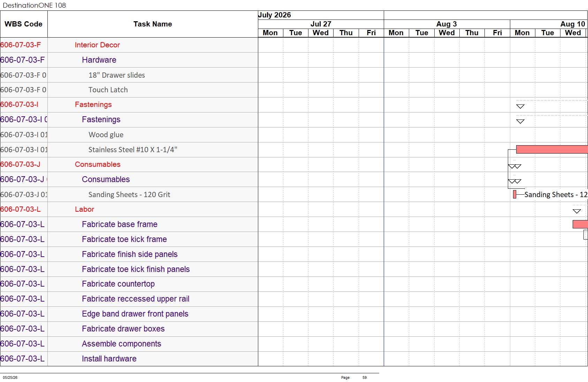This screenshot has height=382, width=588.
Task: Click the Install hardware task name
Action: click(109, 359)
